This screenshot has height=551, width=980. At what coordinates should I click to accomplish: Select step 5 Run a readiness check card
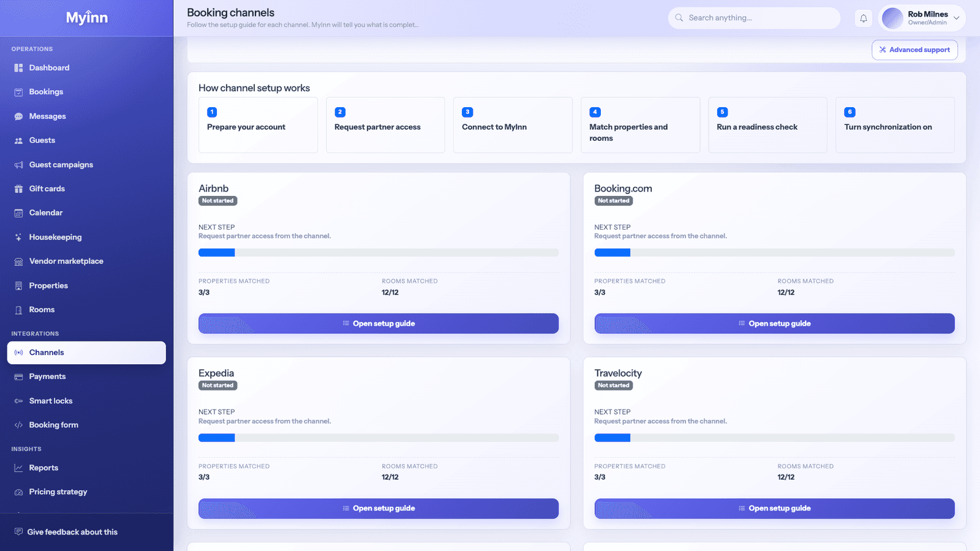point(767,125)
